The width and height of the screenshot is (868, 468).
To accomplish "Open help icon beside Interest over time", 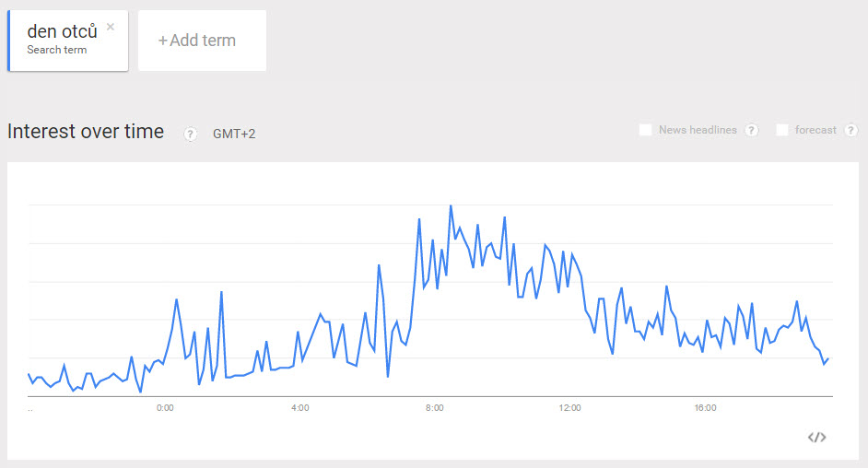I will click(190, 134).
